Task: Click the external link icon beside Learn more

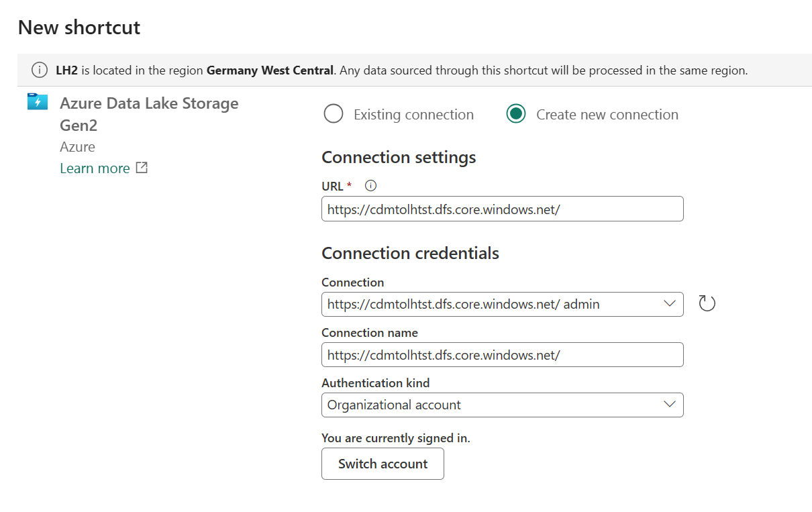Action: pos(141,167)
